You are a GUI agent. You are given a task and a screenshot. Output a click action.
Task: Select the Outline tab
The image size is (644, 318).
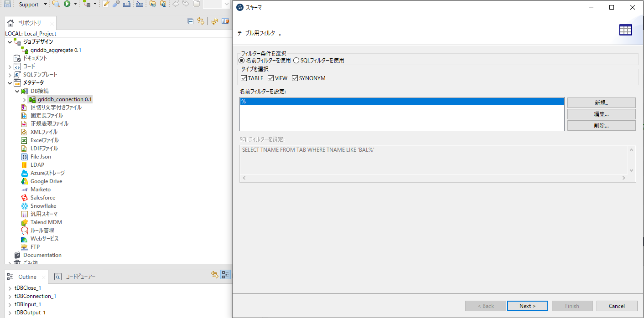point(26,277)
